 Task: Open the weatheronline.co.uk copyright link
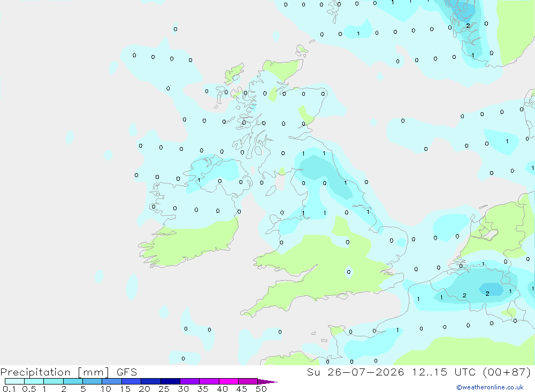[490, 387]
